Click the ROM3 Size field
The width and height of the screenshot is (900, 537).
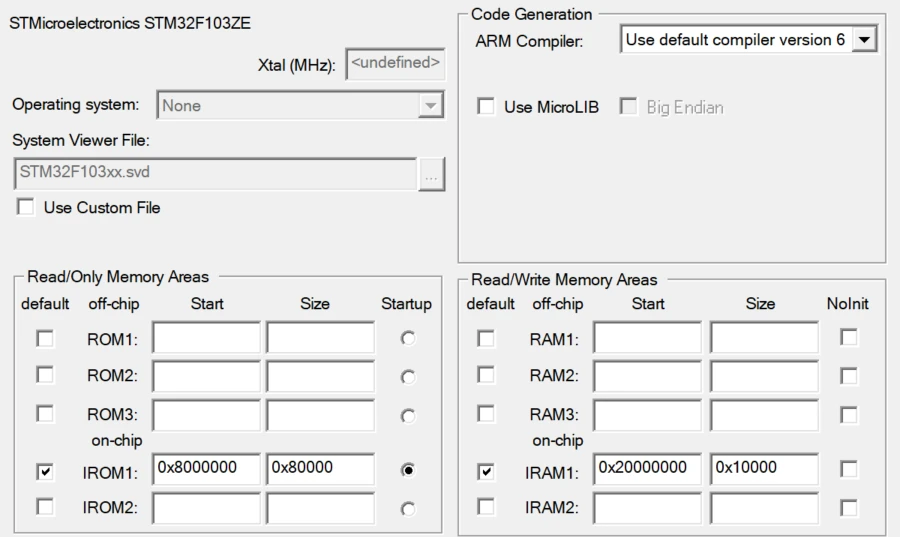[320, 415]
